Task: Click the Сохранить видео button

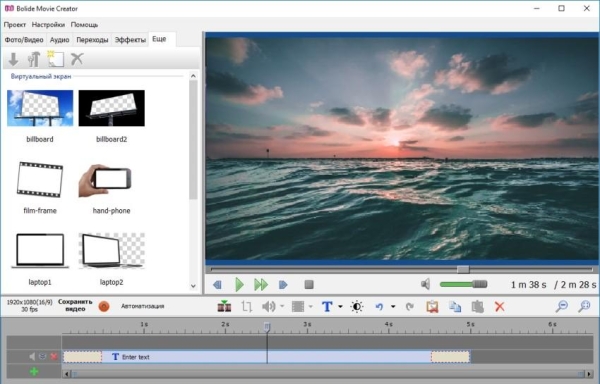Action: (x=75, y=305)
